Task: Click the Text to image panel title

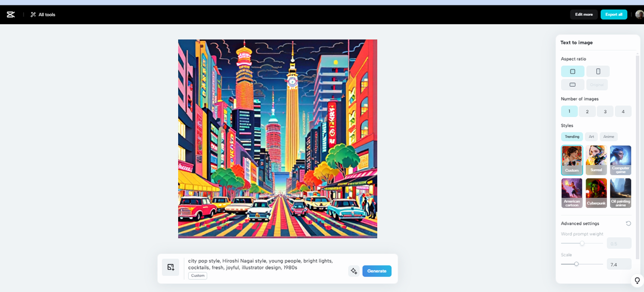Action: [x=577, y=43]
